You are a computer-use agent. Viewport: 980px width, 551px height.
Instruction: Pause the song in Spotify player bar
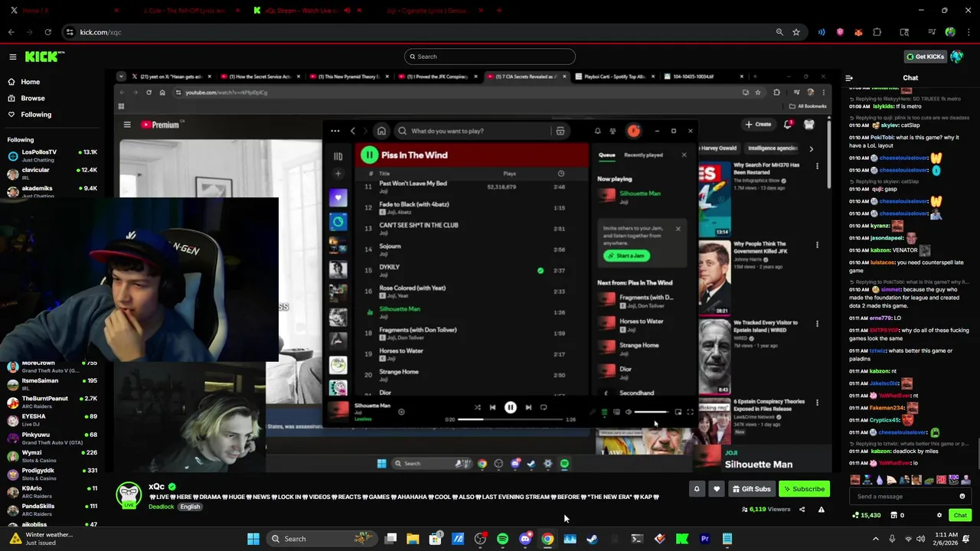510,408
